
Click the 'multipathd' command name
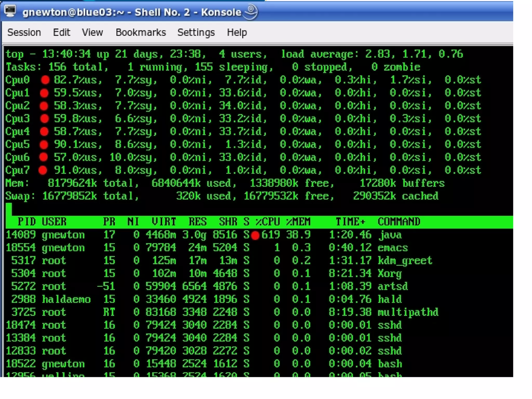(x=408, y=312)
